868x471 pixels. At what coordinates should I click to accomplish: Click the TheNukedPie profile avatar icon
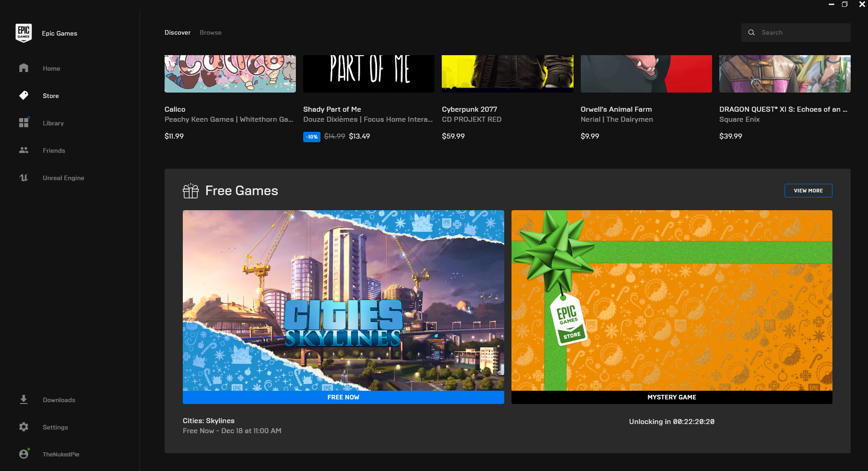coord(24,454)
